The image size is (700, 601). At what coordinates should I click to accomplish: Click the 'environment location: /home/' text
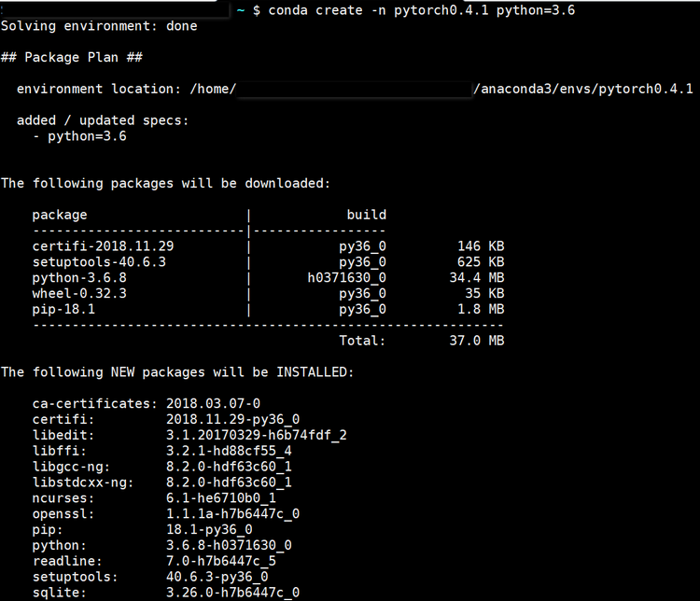click(126, 89)
